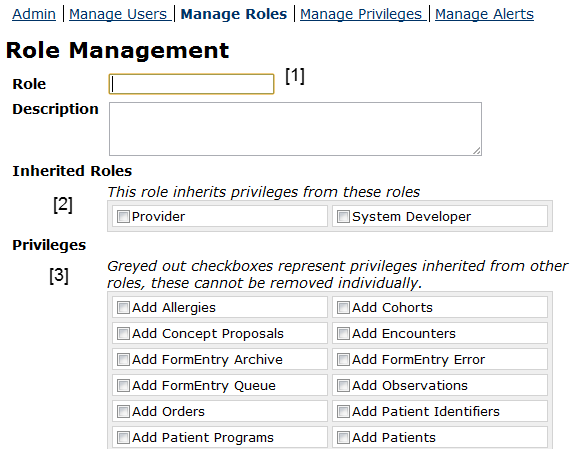
Task: Toggle the Add Orders privilege
Action: coord(123,411)
